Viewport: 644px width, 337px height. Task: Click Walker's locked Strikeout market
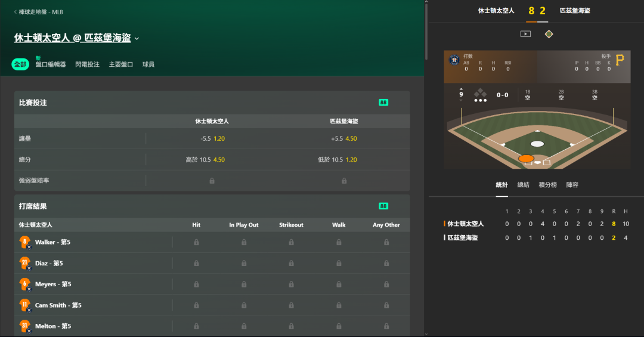pos(291,243)
